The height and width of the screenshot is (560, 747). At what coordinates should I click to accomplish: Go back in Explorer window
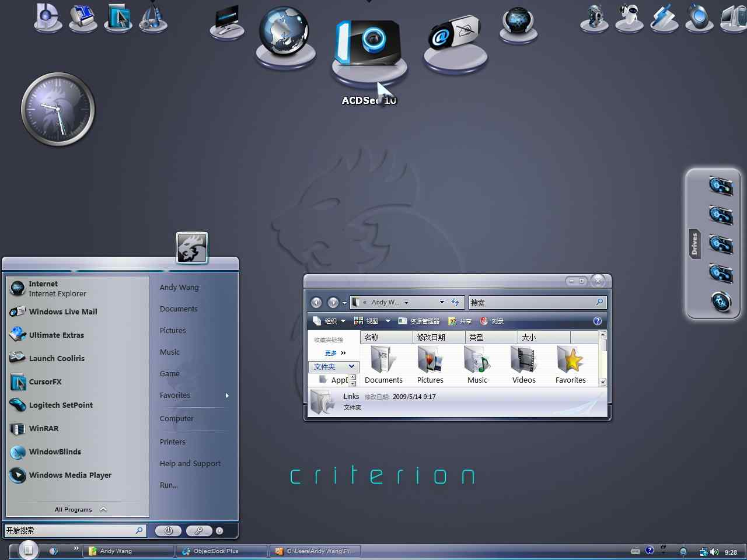pos(316,302)
